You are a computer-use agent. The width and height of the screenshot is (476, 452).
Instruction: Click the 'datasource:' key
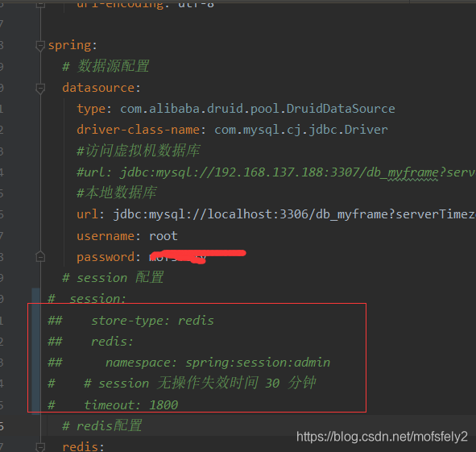(x=101, y=88)
